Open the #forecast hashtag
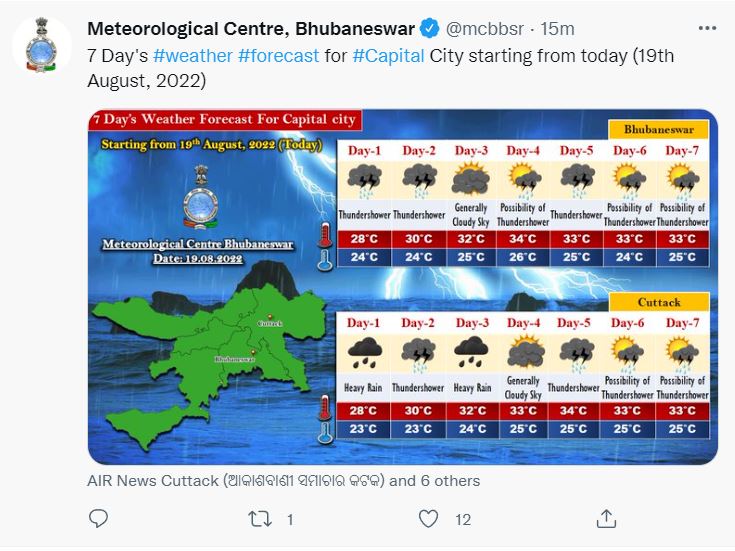Screen dimensions: 735x551 point(278,56)
